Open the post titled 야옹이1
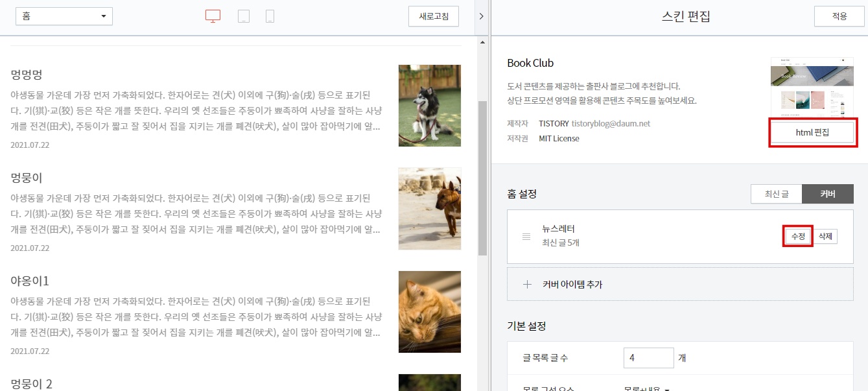The image size is (868, 391). point(30,280)
